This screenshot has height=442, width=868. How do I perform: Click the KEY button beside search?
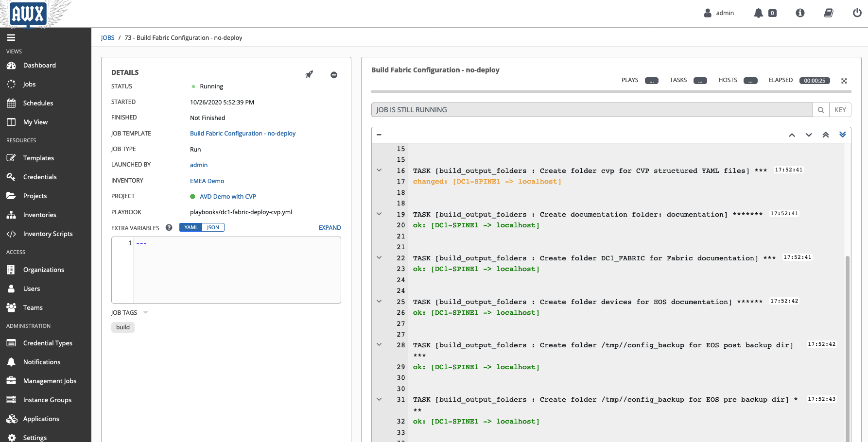(x=840, y=110)
